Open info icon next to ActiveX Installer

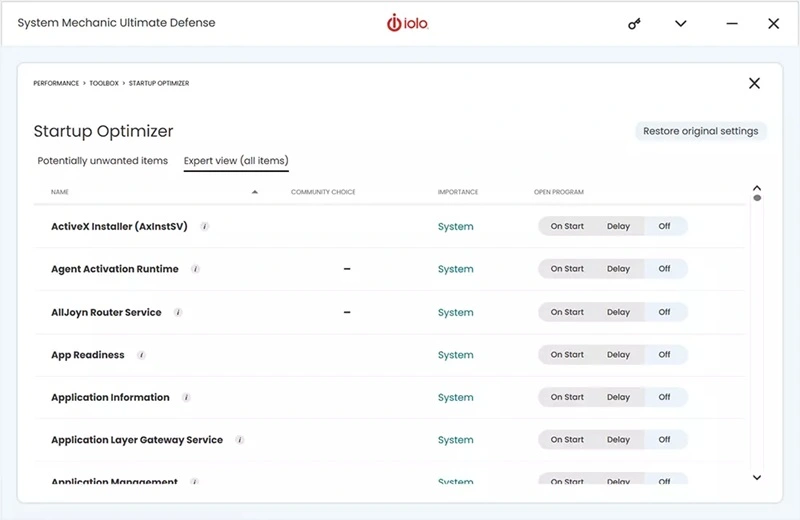tap(205, 227)
